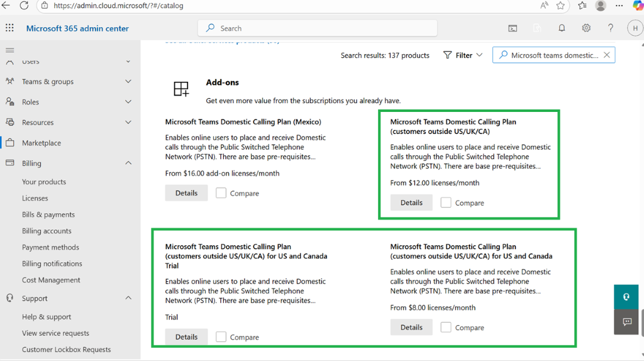Viewport: 644px width, 361px height.
Task: Open browser profile avatar icon
Action: [601, 5]
